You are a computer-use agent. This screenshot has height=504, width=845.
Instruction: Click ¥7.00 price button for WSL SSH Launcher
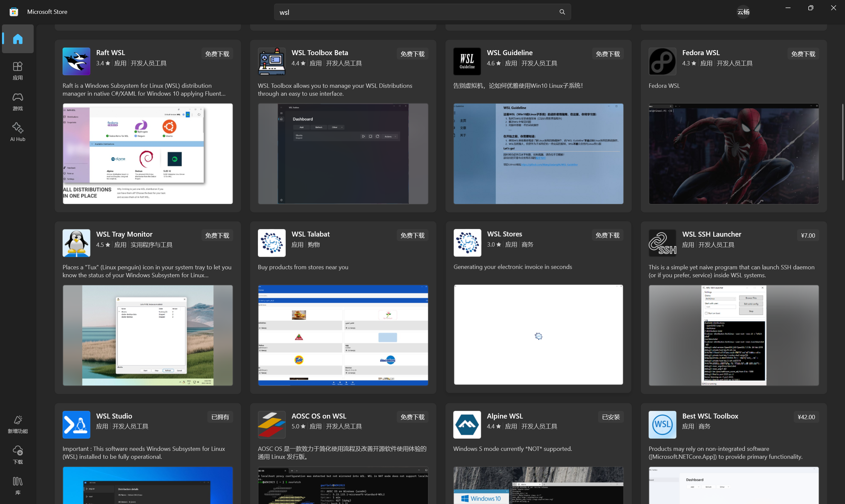click(808, 235)
